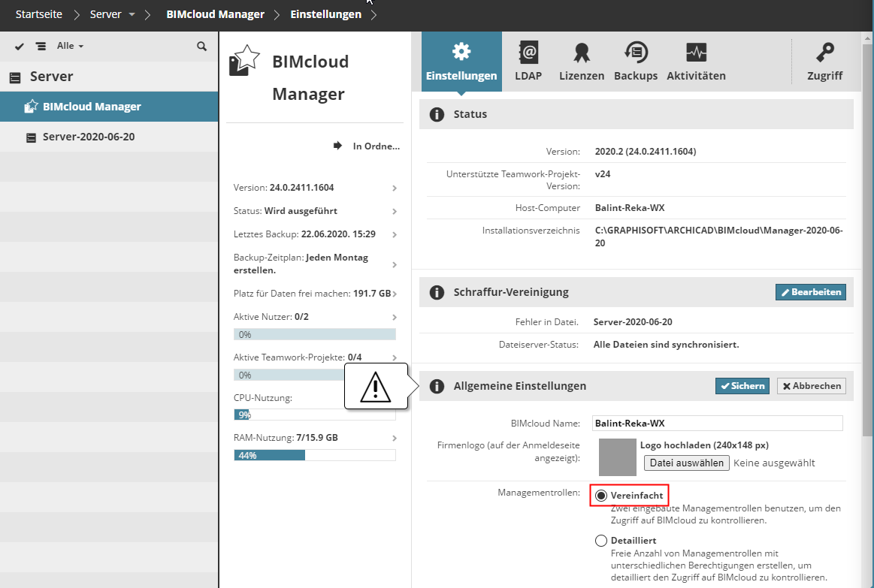874x588 pixels.
Task: Open the Zugriff access tab
Action: coord(824,62)
